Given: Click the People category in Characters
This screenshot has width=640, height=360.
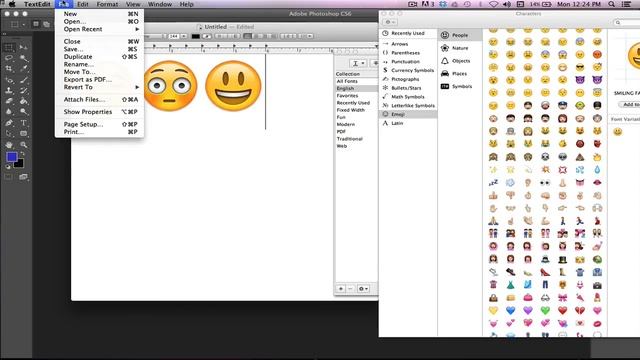Looking at the screenshot, I should [460, 35].
